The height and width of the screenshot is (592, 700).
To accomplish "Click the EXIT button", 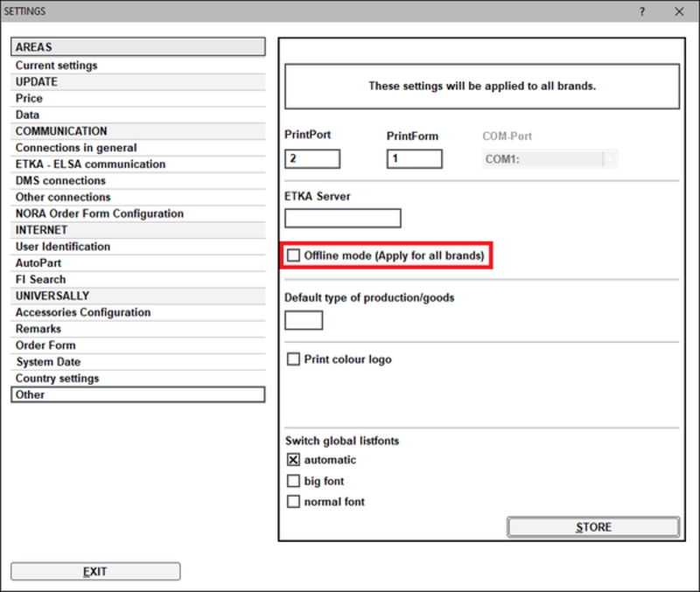I will click(95, 571).
